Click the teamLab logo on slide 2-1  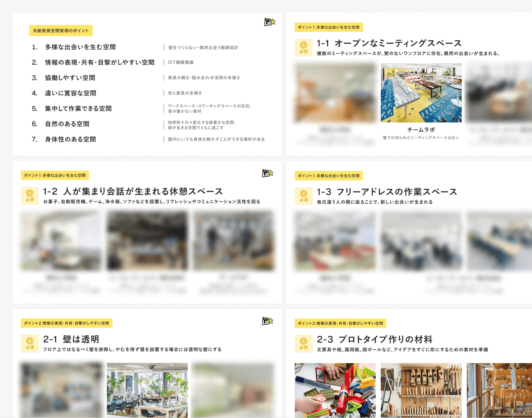click(x=267, y=321)
